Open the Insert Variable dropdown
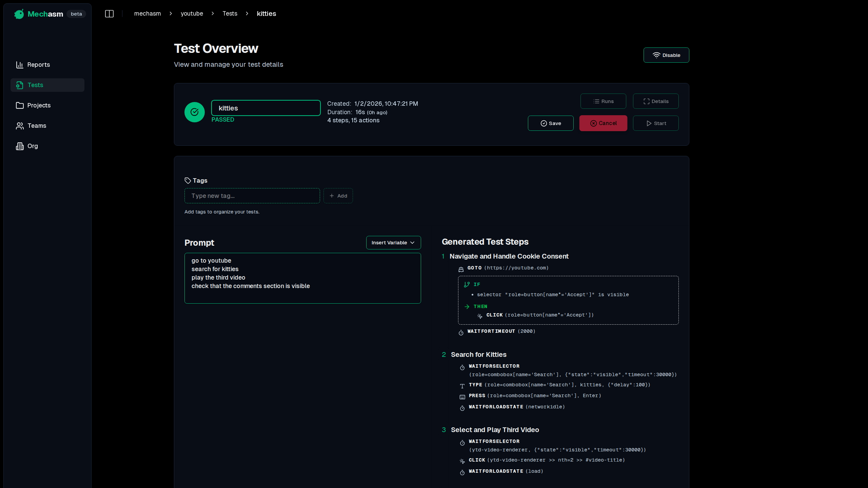Screen dimensions: 868x488 393,243
